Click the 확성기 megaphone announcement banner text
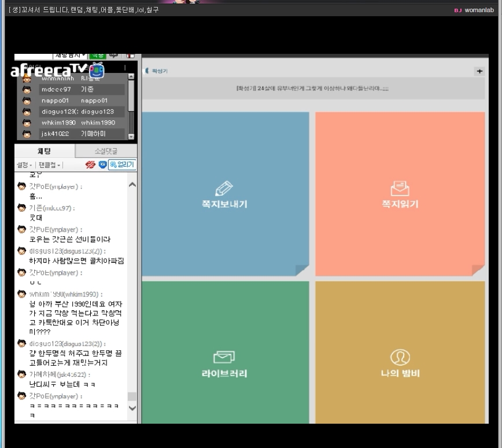This screenshot has height=448, width=502. coord(312,89)
